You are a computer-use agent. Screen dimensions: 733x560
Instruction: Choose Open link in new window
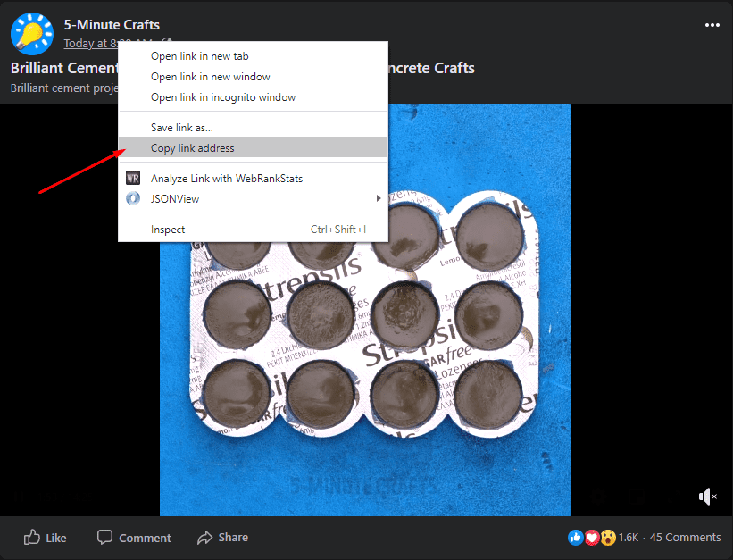[x=210, y=77]
